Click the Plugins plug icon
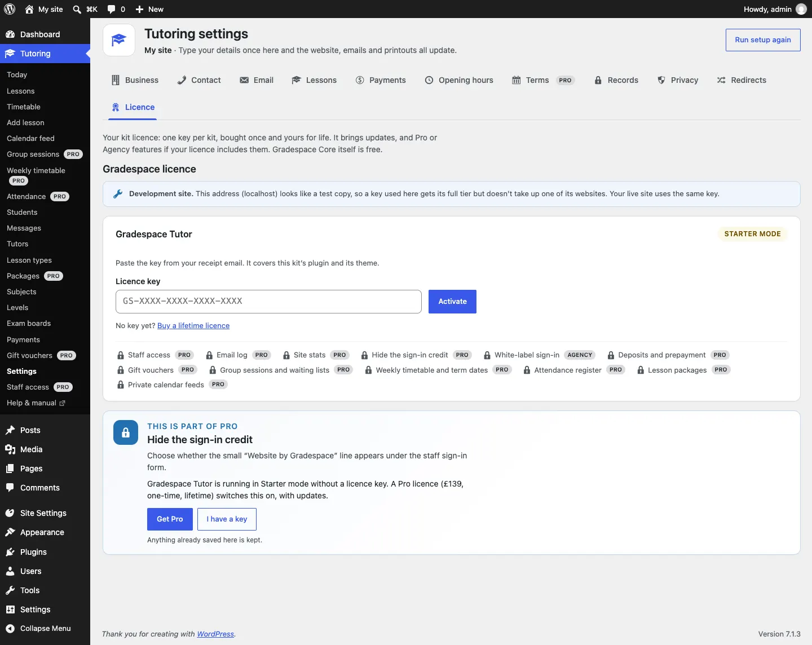 [x=10, y=552]
